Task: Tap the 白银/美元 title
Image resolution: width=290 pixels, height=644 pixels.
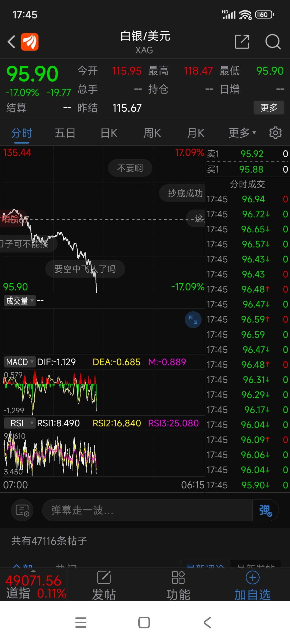Action: pos(145,36)
